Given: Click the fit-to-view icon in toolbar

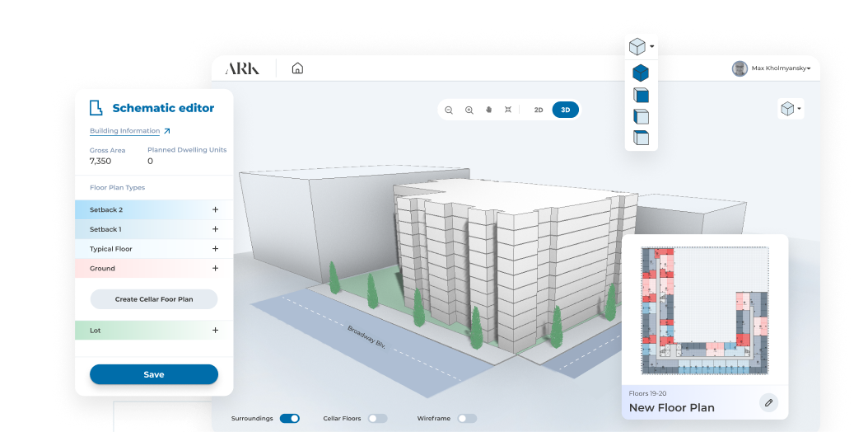Looking at the screenshot, I should 508,110.
